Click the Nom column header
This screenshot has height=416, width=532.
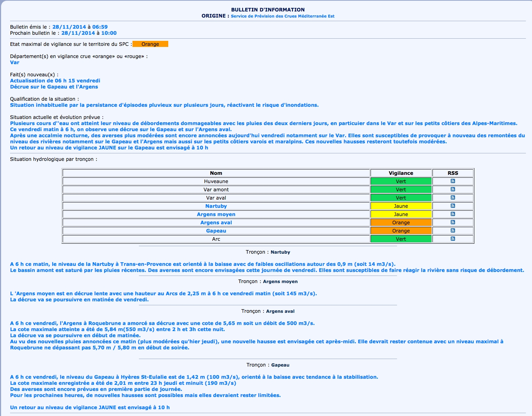point(216,173)
